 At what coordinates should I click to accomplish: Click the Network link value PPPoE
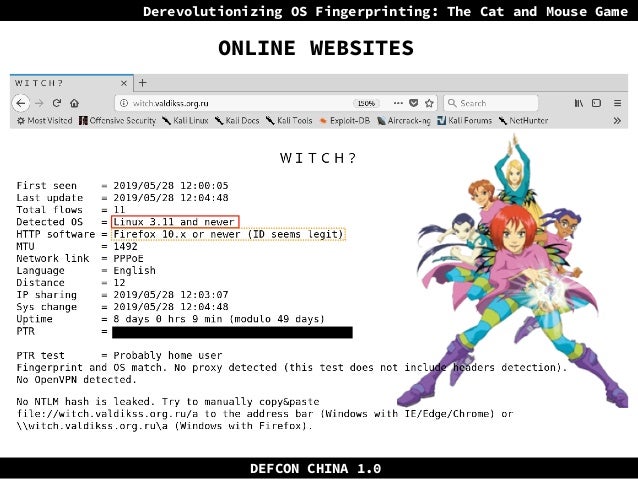[x=128, y=258]
